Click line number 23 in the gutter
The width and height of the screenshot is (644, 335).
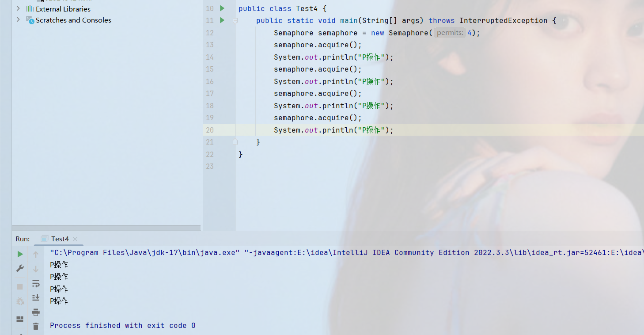(x=210, y=166)
